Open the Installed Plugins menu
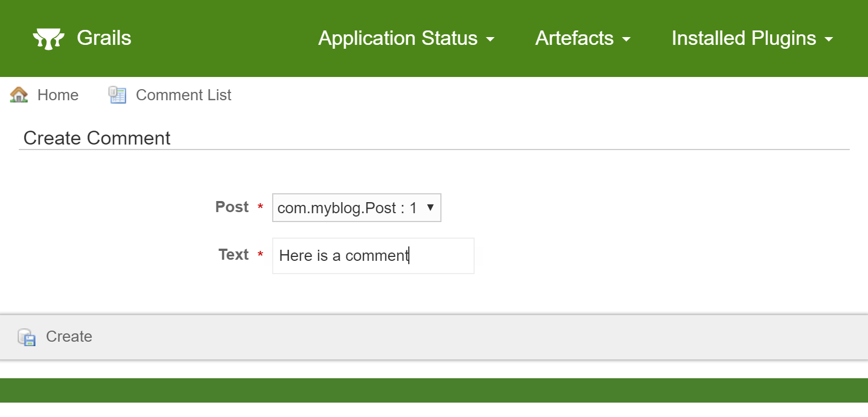The height and width of the screenshot is (417, 868). click(x=752, y=38)
